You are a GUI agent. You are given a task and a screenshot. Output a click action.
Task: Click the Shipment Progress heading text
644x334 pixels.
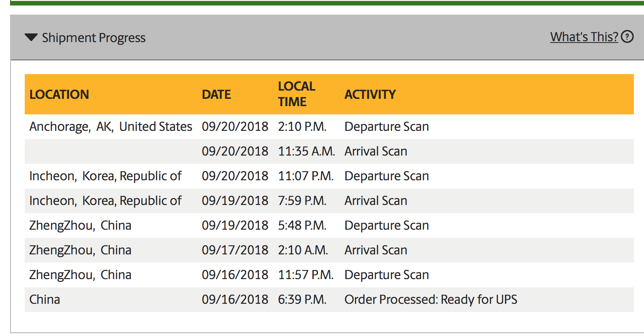pyautogui.click(x=94, y=38)
